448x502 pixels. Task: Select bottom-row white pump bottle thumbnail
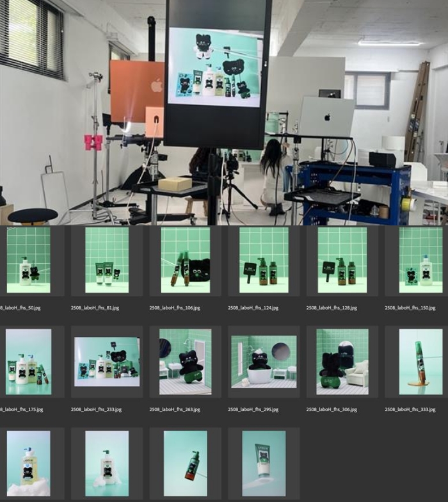point(107,464)
